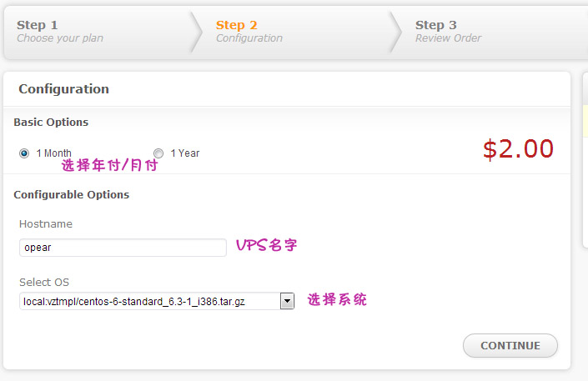
Task: Choose the 1 Year billing radio button
Action: click(x=158, y=153)
